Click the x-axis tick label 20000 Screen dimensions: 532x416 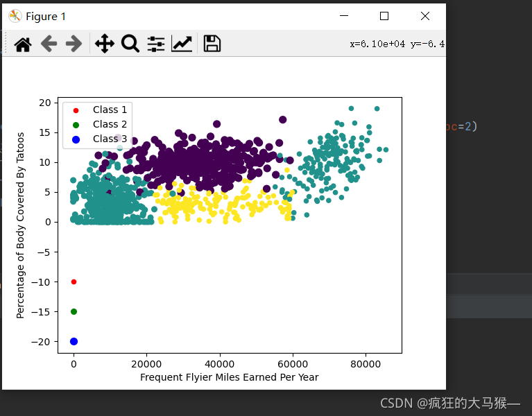point(146,364)
